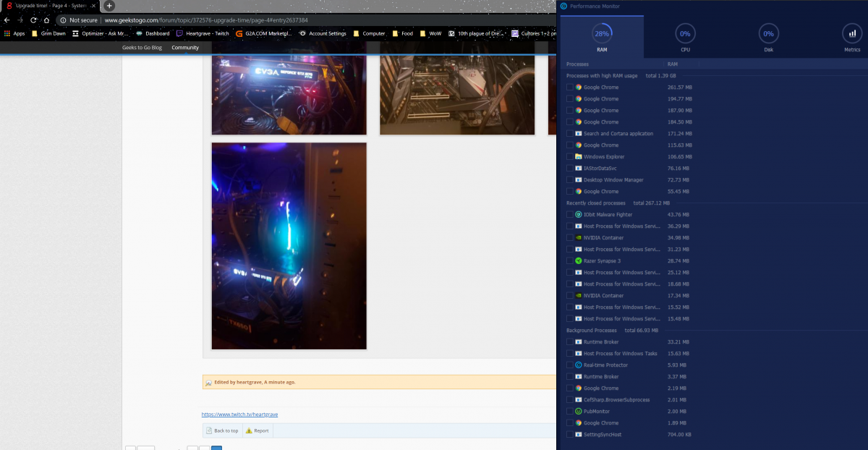This screenshot has height=450, width=868.
Task: Switch to the Disk tab
Action: pyautogui.click(x=768, y=37)
